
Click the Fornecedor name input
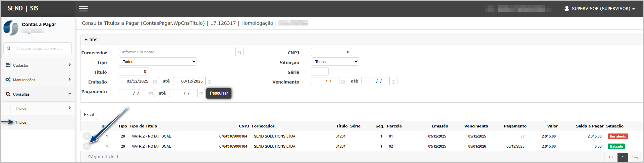pyautogui.click(x=177, y=52)
